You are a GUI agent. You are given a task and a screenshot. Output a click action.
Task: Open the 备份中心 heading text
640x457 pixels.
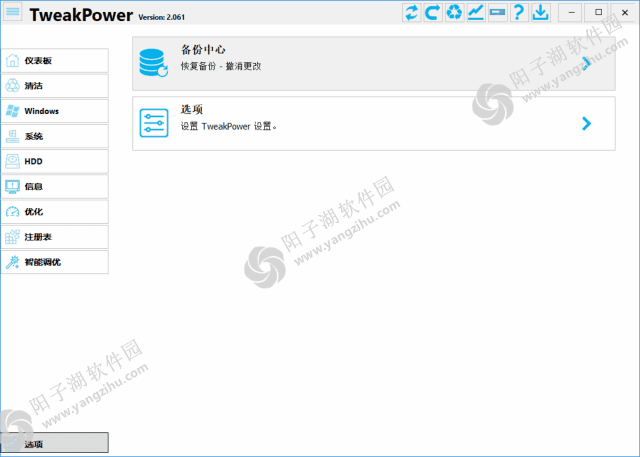click(203, 50)
